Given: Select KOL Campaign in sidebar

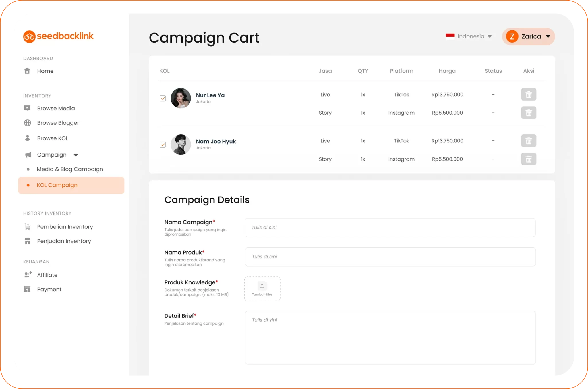Looking at the screenshot, I should 57,185.
